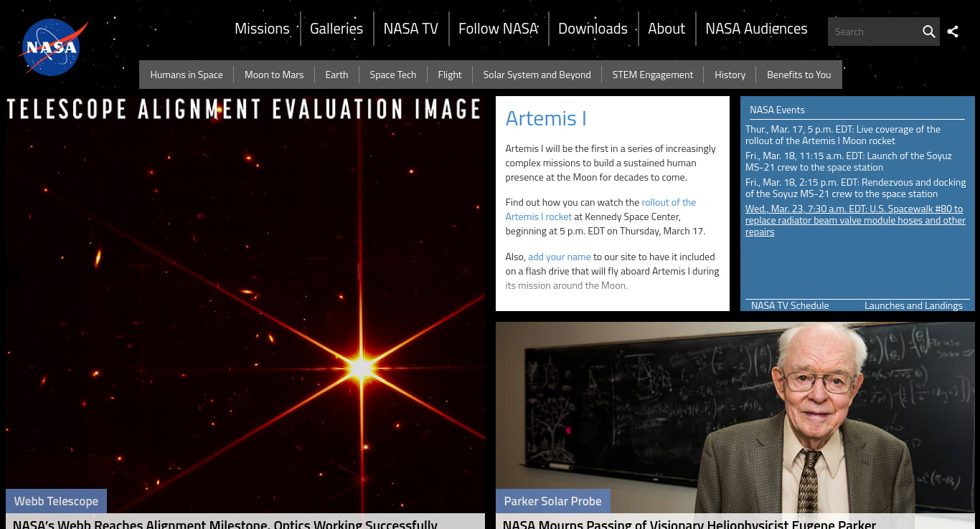
Task: Open the Galleries menu
Action: coord(336,29)
